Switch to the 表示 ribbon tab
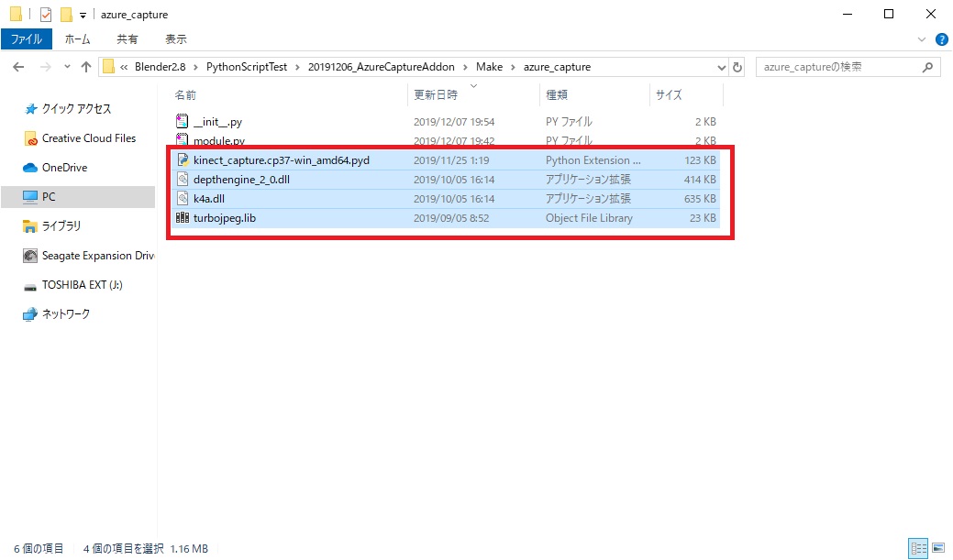This screenshot has height=560, width=953. [x=176, y=38]
